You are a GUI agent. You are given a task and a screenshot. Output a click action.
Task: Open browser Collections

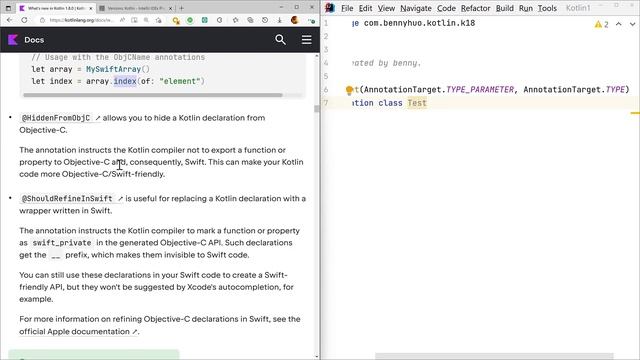250,20
